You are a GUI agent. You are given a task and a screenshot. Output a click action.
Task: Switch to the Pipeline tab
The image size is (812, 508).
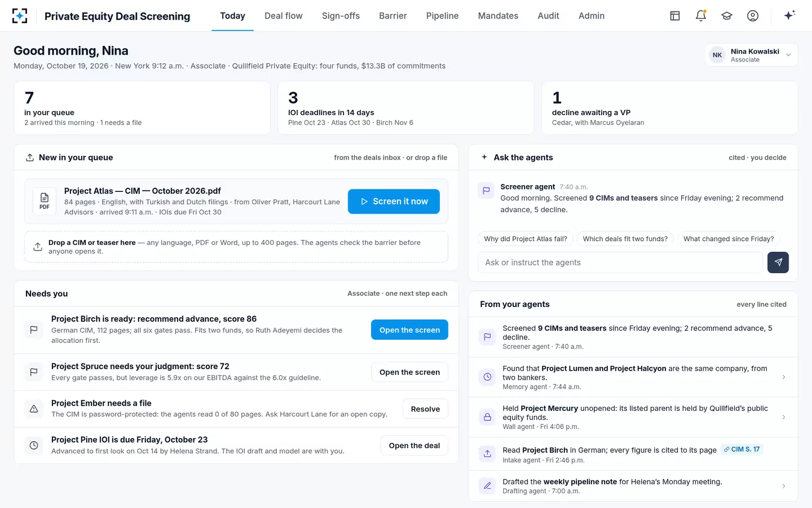(x=442, y=16)
